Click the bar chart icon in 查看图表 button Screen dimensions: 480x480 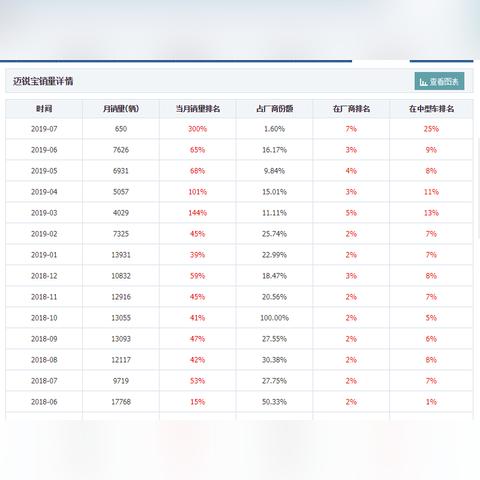click(x=423, y=82)
